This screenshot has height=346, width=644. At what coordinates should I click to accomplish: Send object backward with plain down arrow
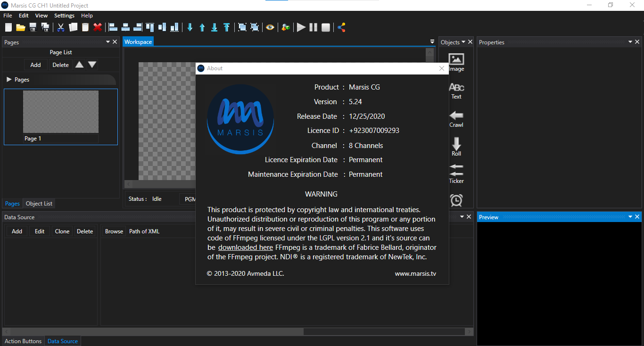(x=190, y=27)
